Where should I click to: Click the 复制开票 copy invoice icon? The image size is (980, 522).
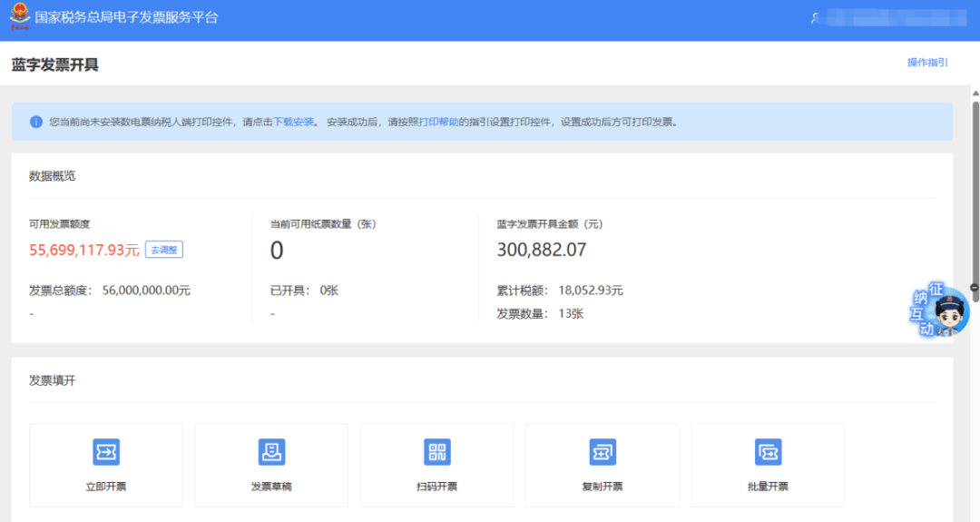click(x=603, y=452)
